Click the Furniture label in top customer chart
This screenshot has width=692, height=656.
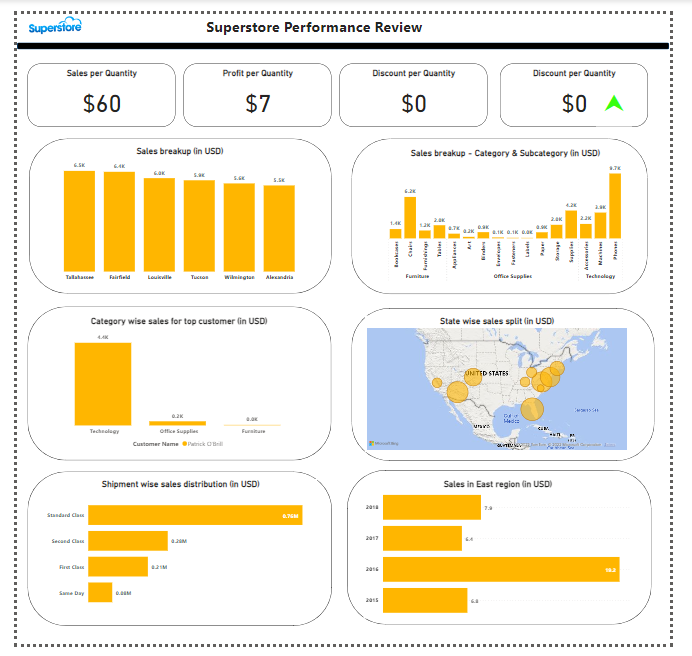pyautogui.click(x=253, y=431)
